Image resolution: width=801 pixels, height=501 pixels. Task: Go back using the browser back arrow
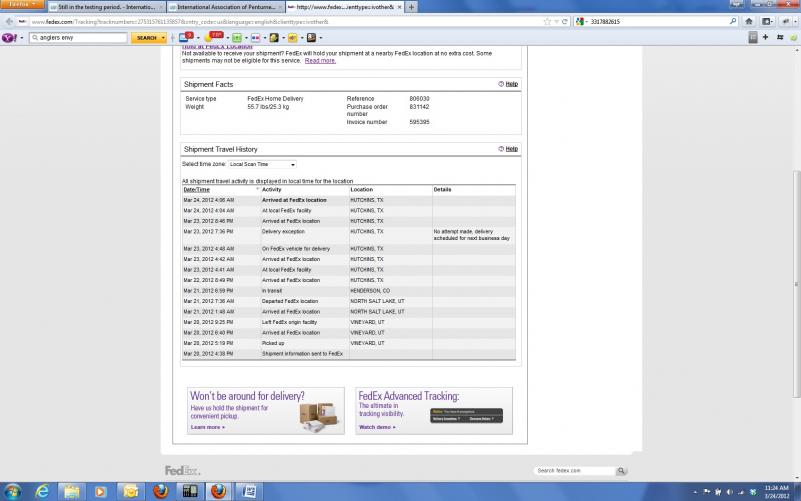pos(9,21)
